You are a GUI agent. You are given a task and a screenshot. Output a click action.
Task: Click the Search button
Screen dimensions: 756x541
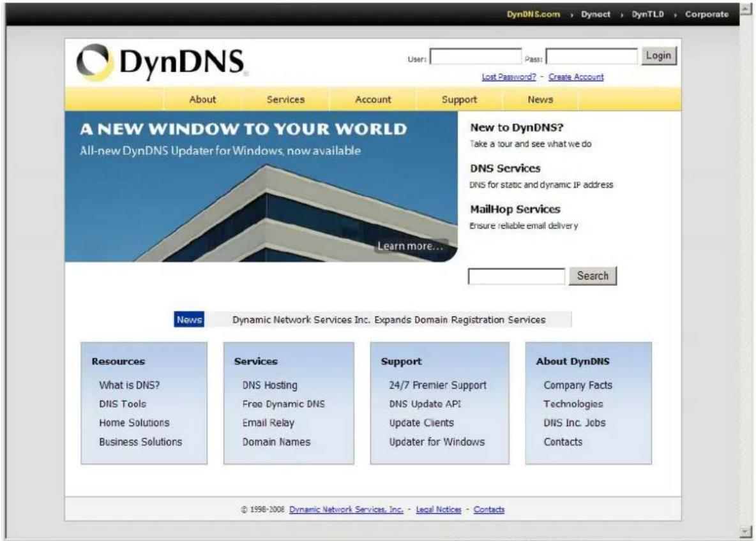pos(593,276)
